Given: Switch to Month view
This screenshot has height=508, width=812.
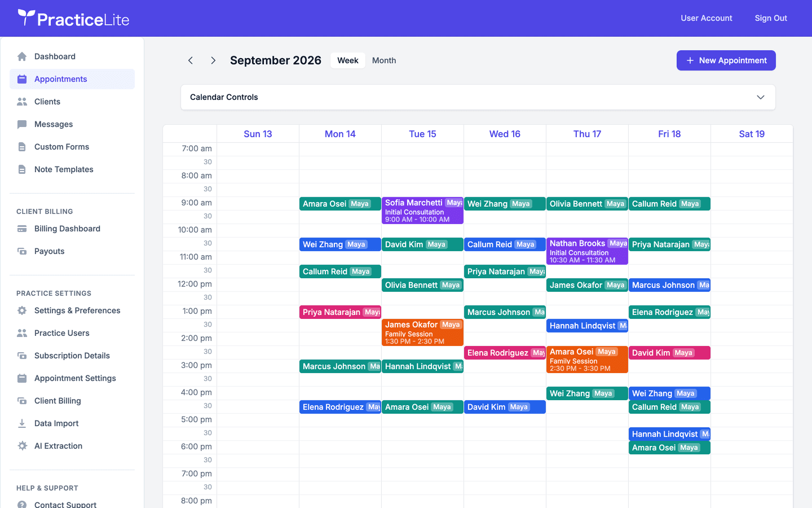Looking at the screenshot, I should coord(384,60).
